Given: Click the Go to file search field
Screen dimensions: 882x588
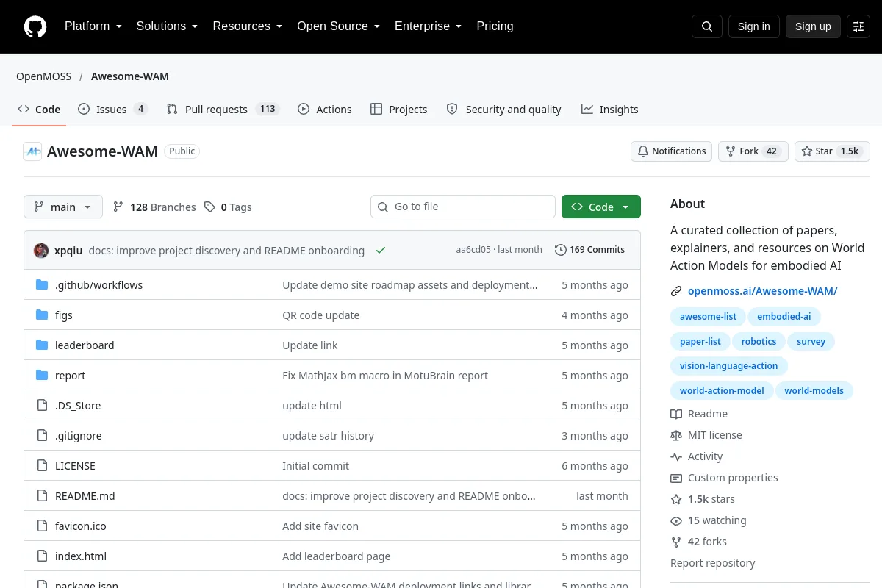Looking at the screenshot, I should click(x=463, y=207).
